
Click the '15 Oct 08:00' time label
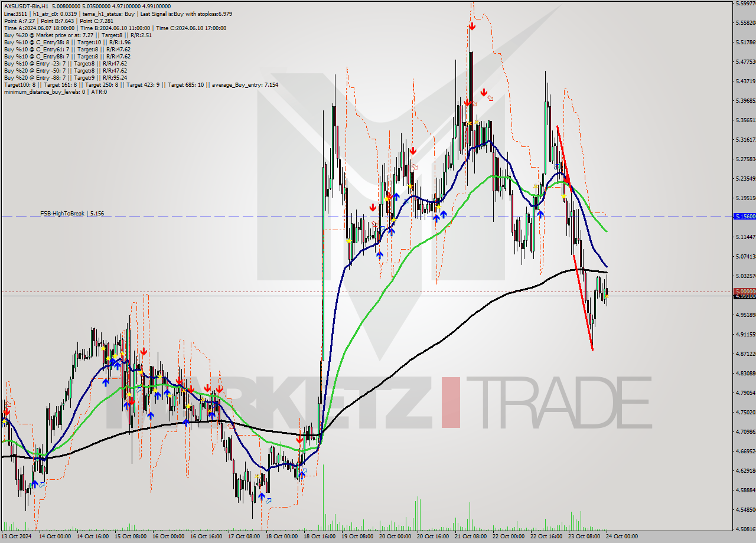click(130, 537)
